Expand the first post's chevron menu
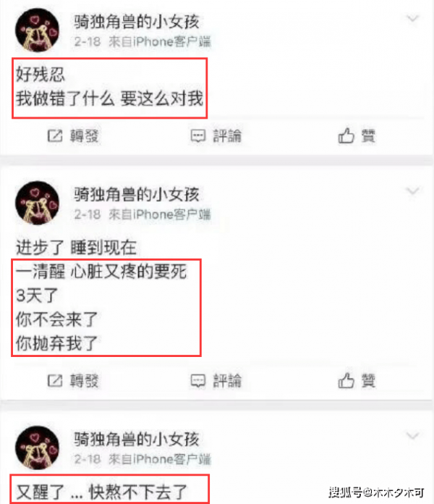The image size is (434, 504). [x=412, y=19]
